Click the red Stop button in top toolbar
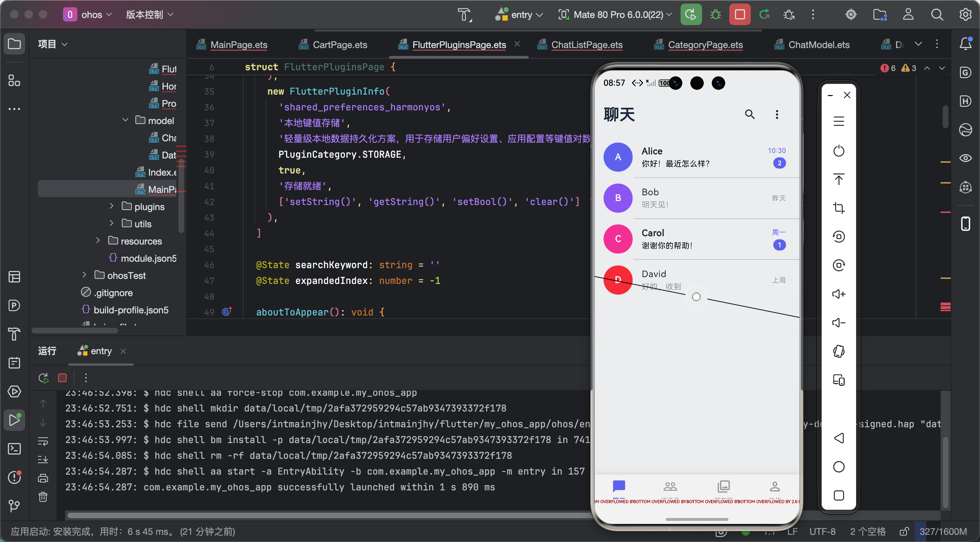Screen dimensions: 980x542 pyautogui.click(x=739, y=14)
